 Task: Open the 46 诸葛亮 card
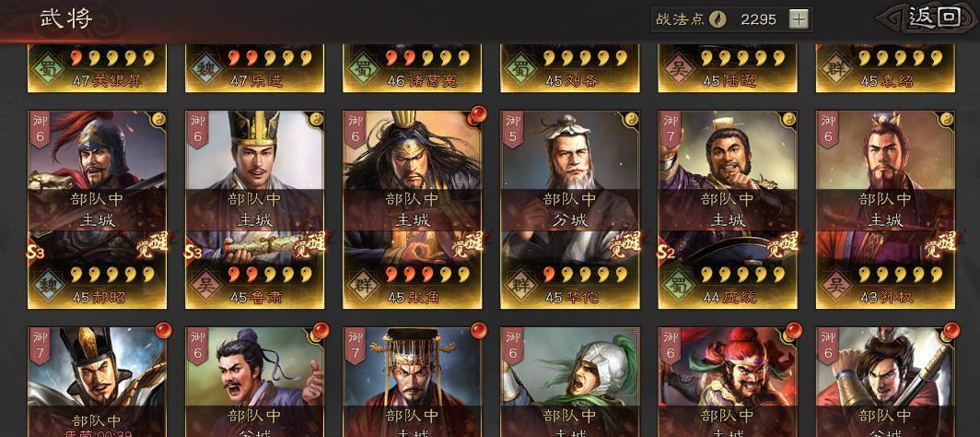pos(412,67)
